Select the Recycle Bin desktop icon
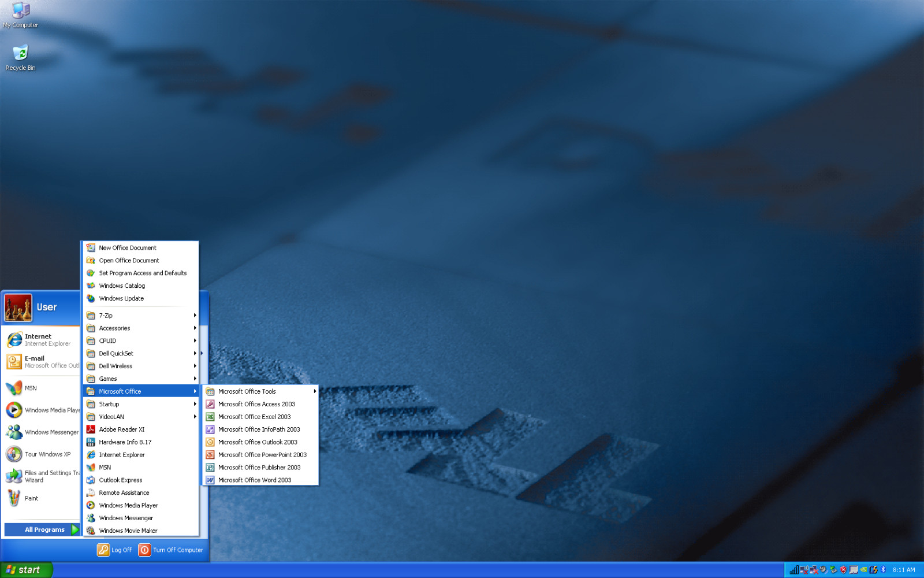 [21, 58]
